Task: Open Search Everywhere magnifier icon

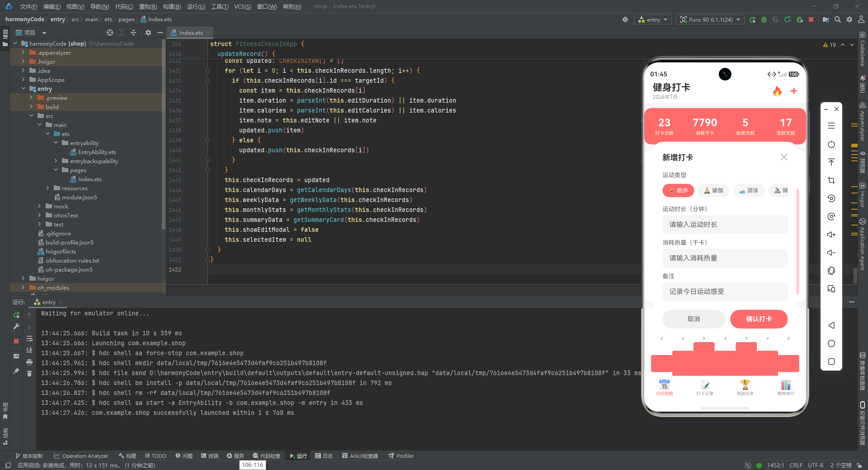Action: pyautogui.click(x=838, y=19)
